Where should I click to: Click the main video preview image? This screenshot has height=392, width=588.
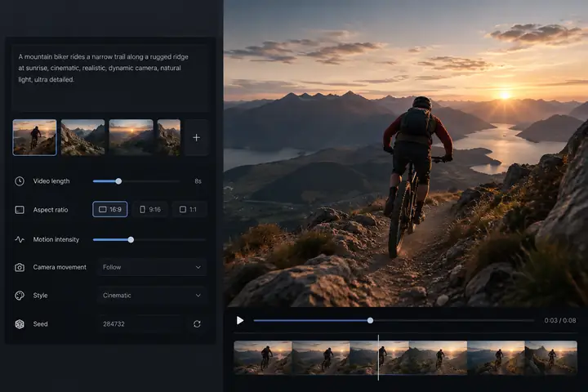pyautogui.click(x=406, y=154)
